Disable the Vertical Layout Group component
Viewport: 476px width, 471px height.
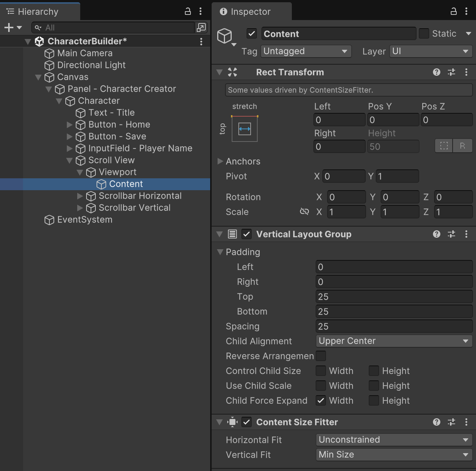click(x=247, y=234)
